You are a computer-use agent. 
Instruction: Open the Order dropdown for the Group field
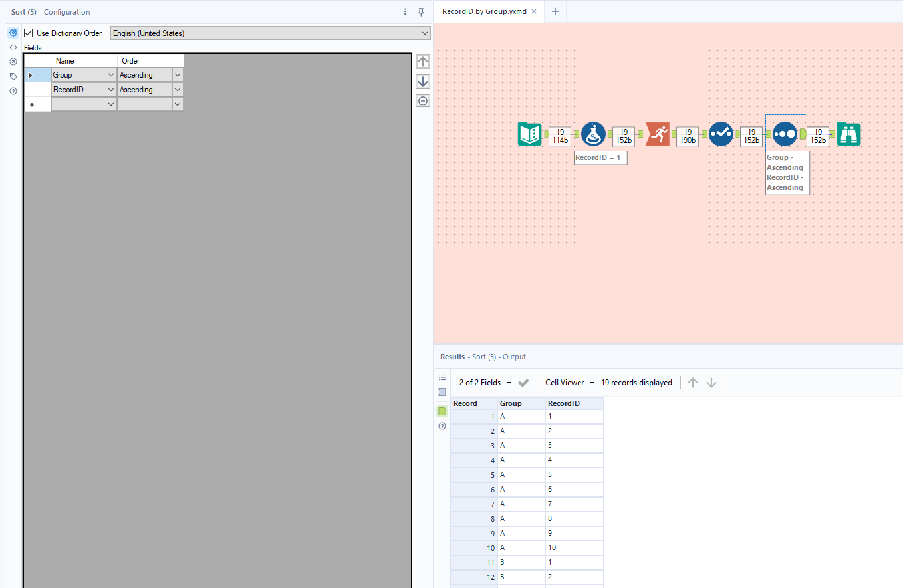tap(177, 74)
